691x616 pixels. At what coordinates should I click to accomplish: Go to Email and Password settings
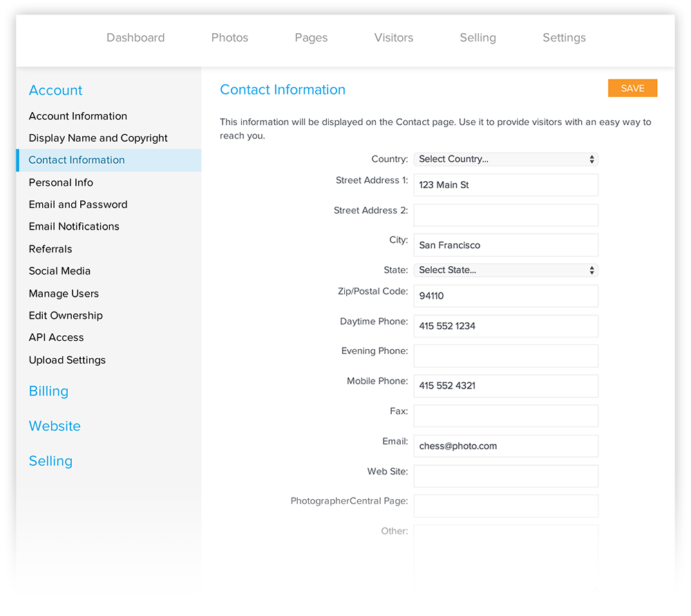point(78,205)
